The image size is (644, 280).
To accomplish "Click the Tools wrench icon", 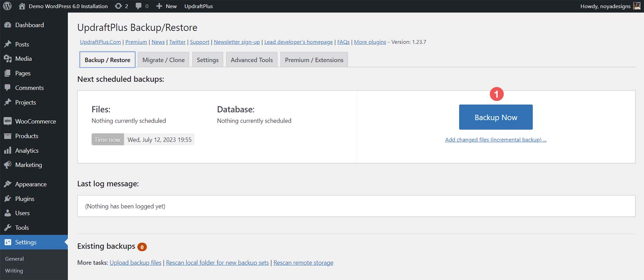I will [8, 228].
